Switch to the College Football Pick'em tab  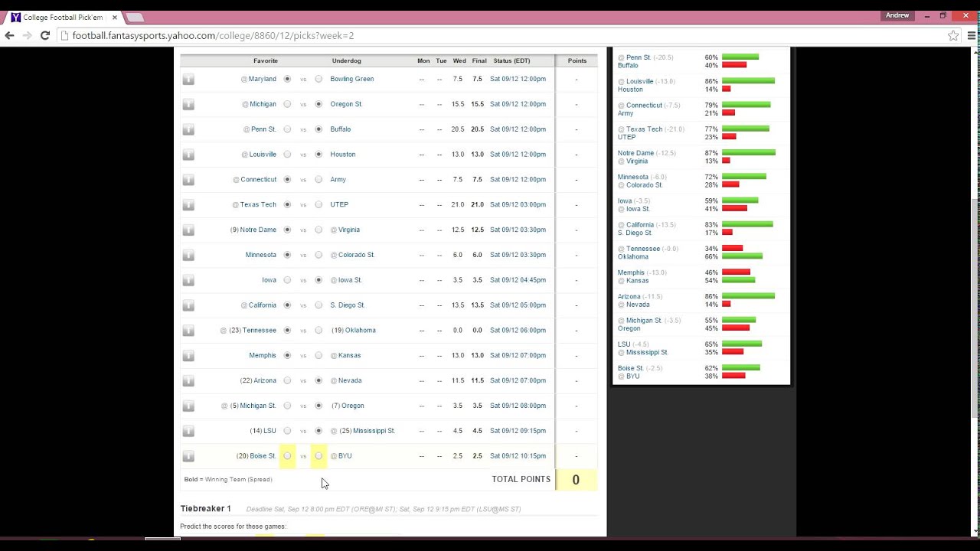(x=63, y=17)
